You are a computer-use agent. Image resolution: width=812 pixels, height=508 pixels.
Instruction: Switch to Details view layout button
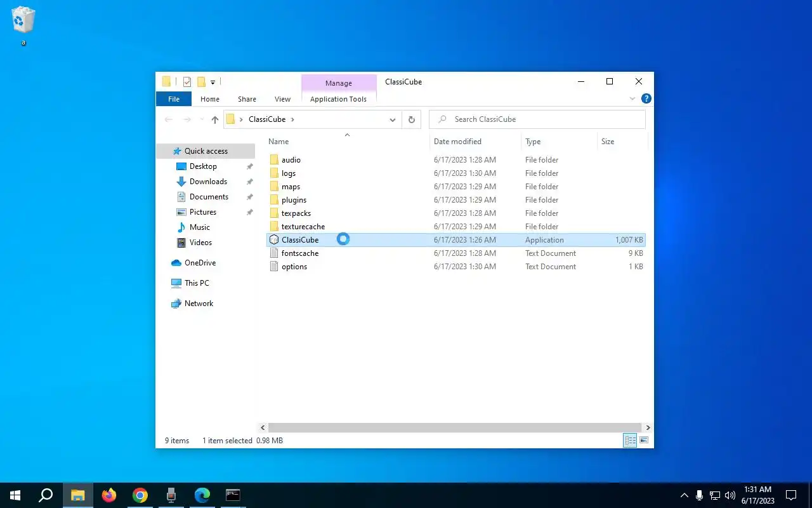coord(630,440)
